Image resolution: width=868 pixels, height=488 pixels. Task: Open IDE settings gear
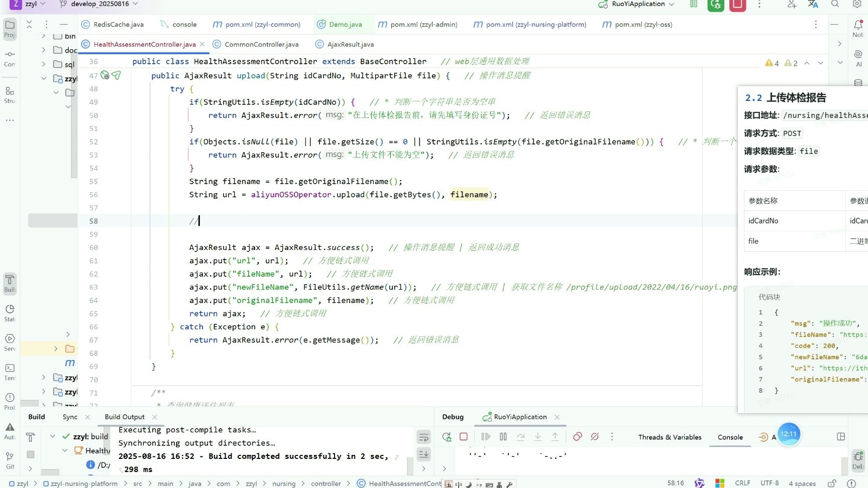click(x=857, y=4)
